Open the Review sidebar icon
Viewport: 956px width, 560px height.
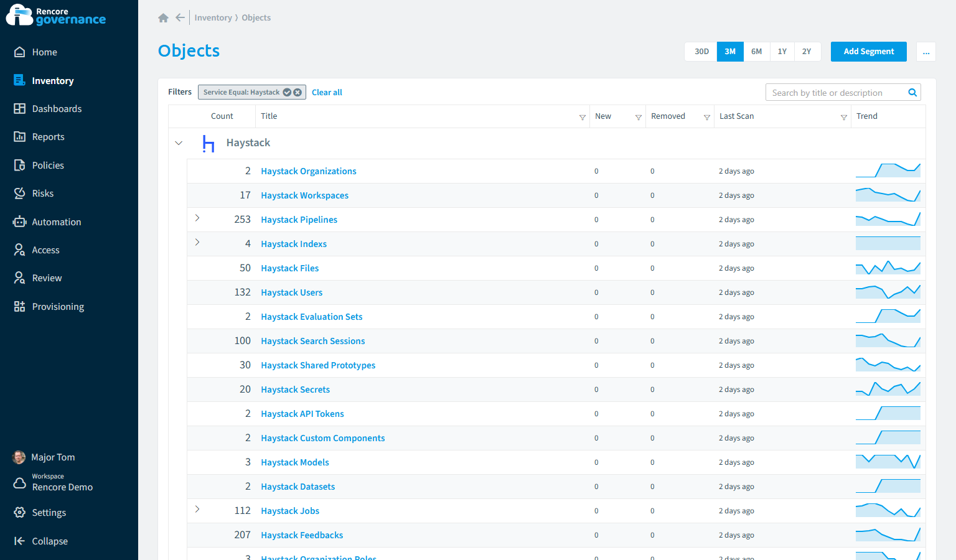tap(20, 278)
